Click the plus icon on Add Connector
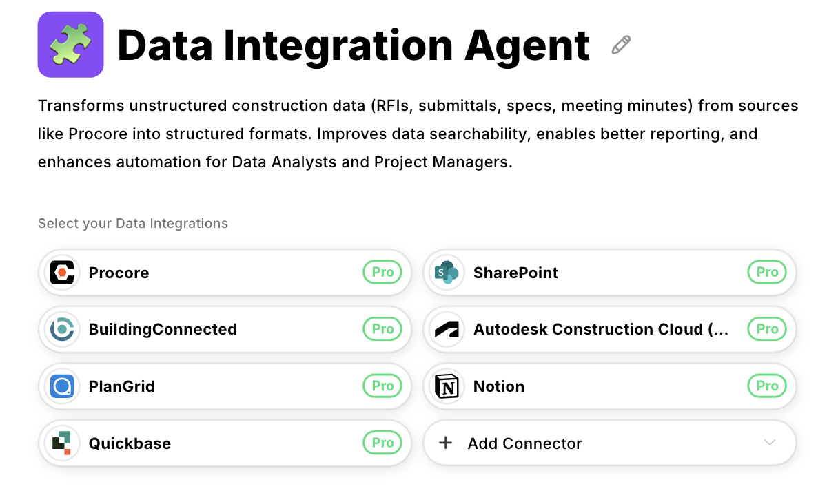Viewport: 838px width, 504px height. 446,443
